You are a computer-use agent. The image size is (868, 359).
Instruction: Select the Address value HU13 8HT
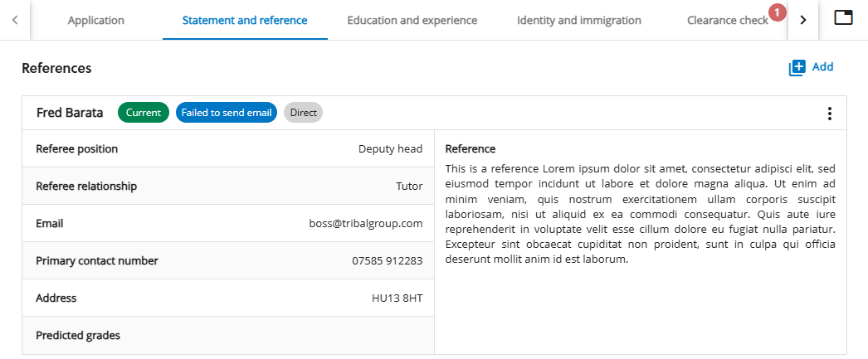tap(397, 298)
